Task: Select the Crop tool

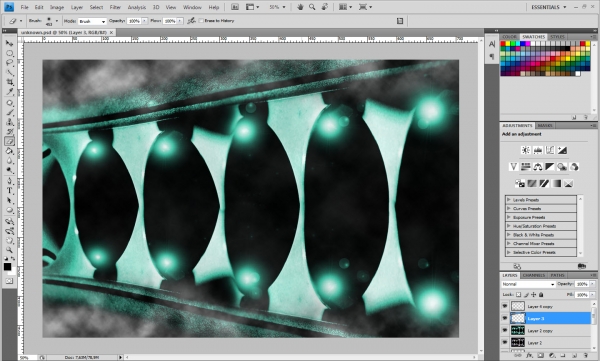Action: pos(9,82)
